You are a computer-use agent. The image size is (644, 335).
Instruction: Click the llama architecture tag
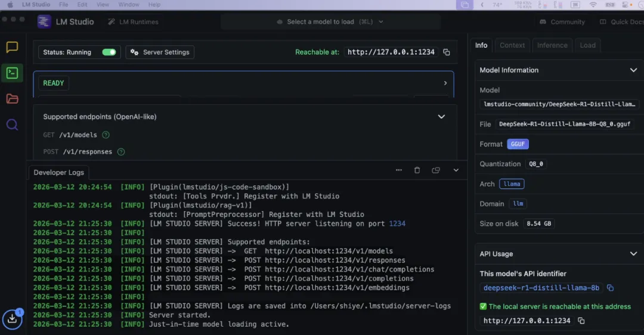pyautogui.click(x=512, y=184)
